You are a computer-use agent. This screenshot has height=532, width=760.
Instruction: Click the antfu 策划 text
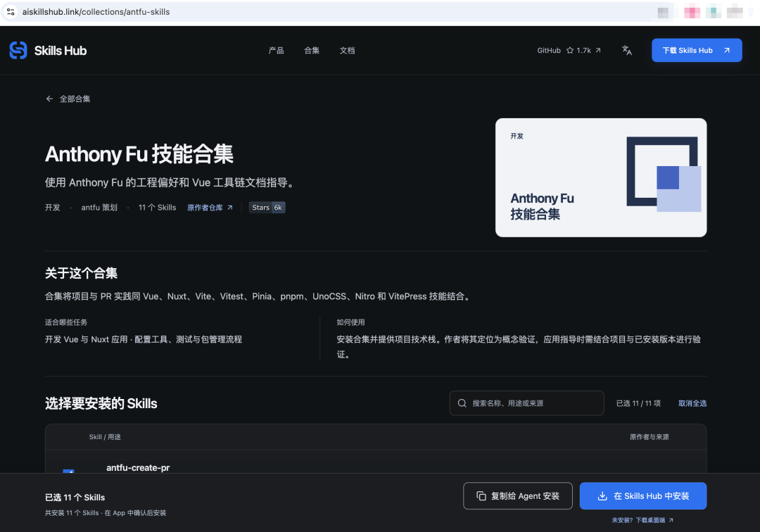99,208
